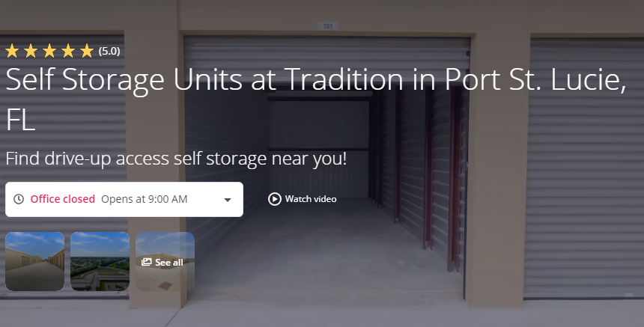
Task: Click the first yellow rating star
Action: click(x=12, y=51)
